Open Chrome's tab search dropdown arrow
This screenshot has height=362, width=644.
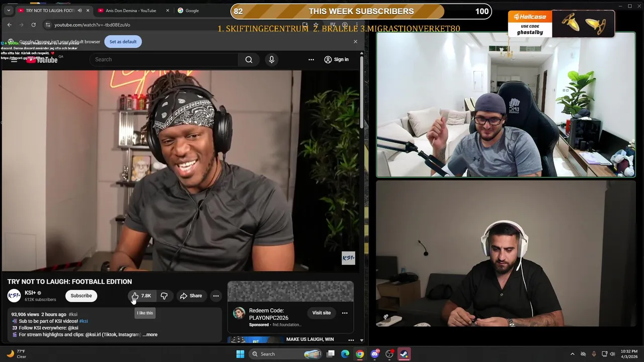tap(8, 11)
